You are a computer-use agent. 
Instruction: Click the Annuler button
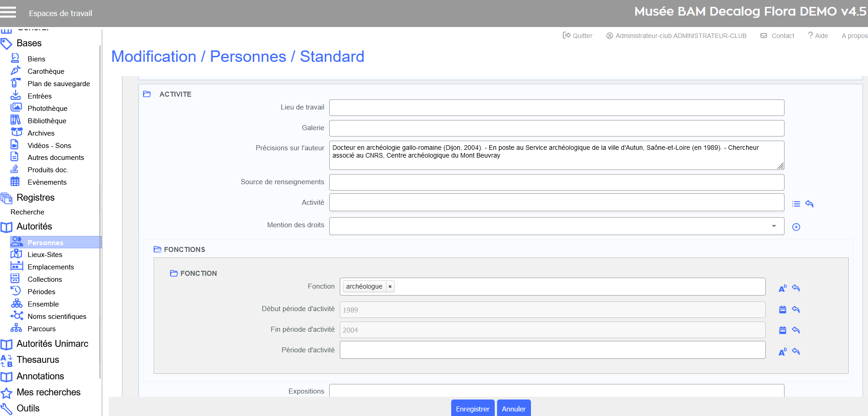[514, 409]
